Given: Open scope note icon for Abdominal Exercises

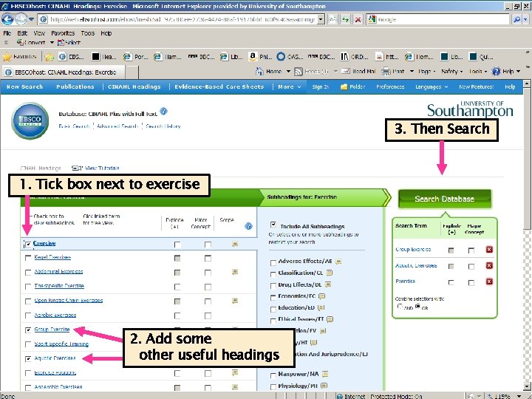Looking at the screenshot, I should (x=235, y=271).
